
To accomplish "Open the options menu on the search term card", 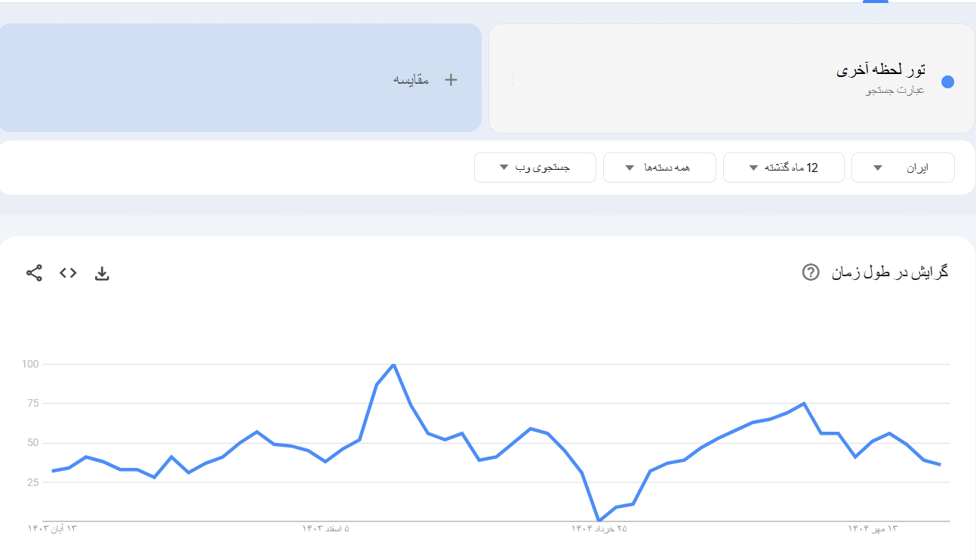I will [513, 78].
